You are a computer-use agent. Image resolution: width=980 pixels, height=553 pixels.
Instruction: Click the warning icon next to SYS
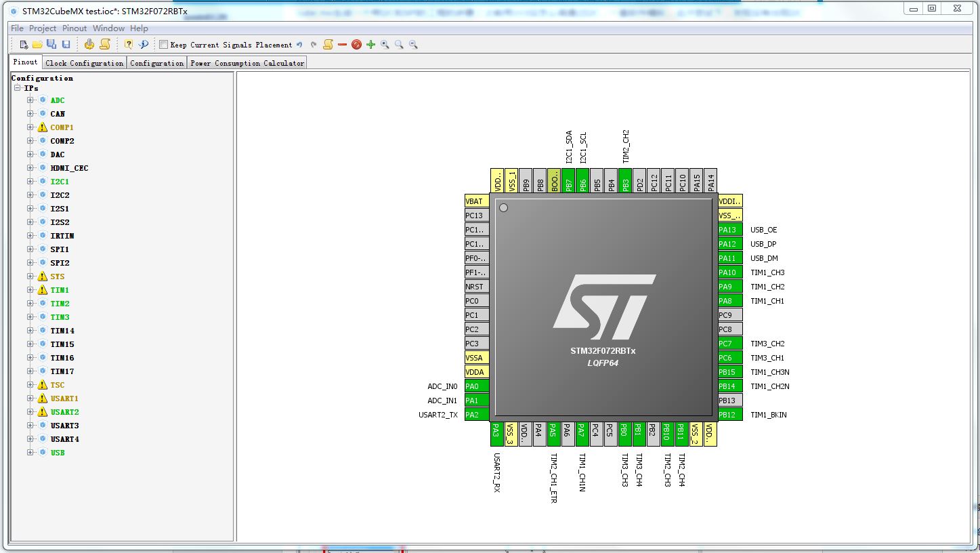[43, 276]
